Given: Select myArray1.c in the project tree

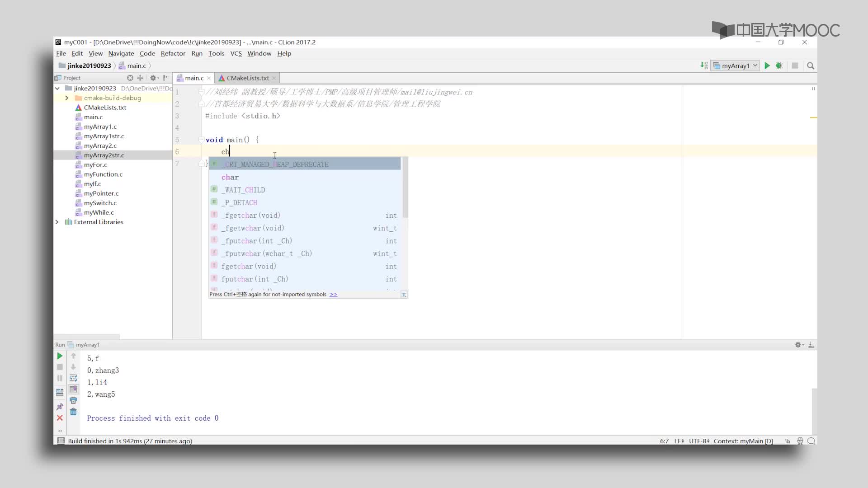Looking at the screenshot, I should coord(100,127).
